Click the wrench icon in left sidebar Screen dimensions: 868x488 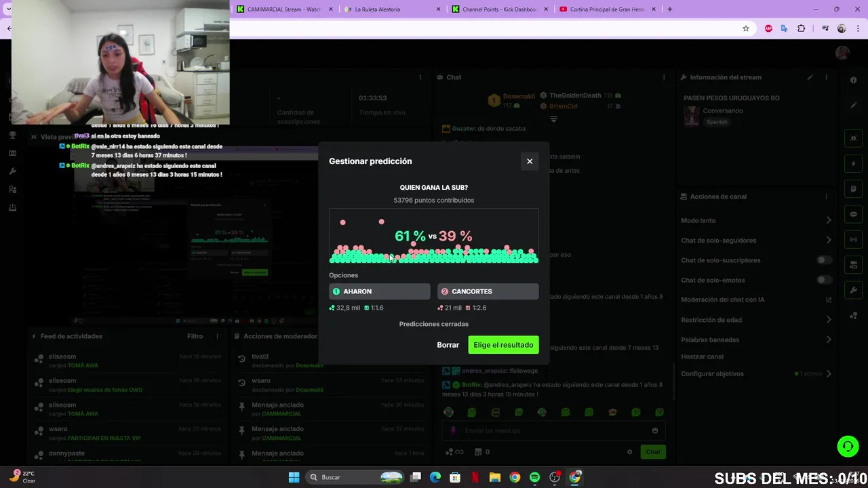pyautogui.click(x=12, y=171)
